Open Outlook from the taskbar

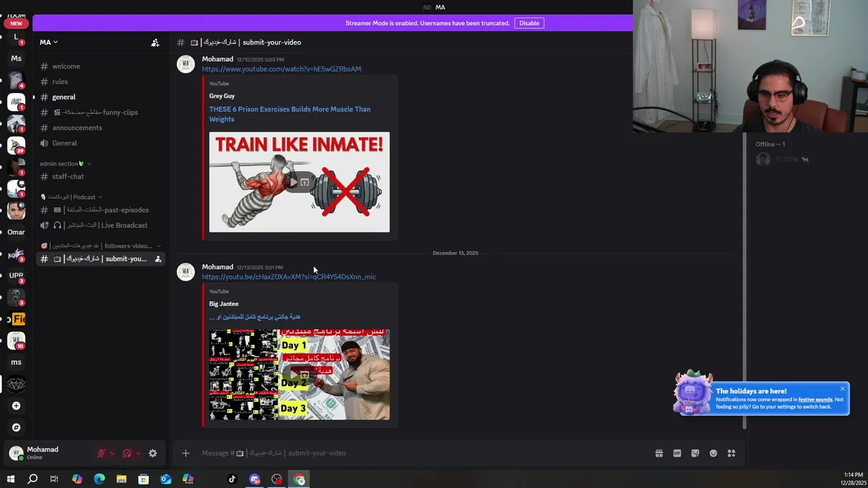coord(166,479)
